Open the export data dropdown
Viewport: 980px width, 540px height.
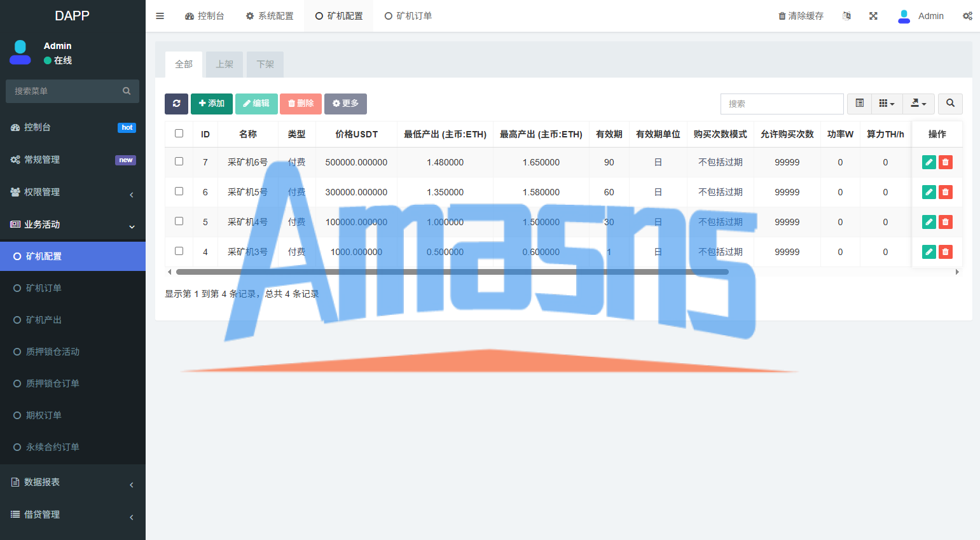(x=918, y=104)
